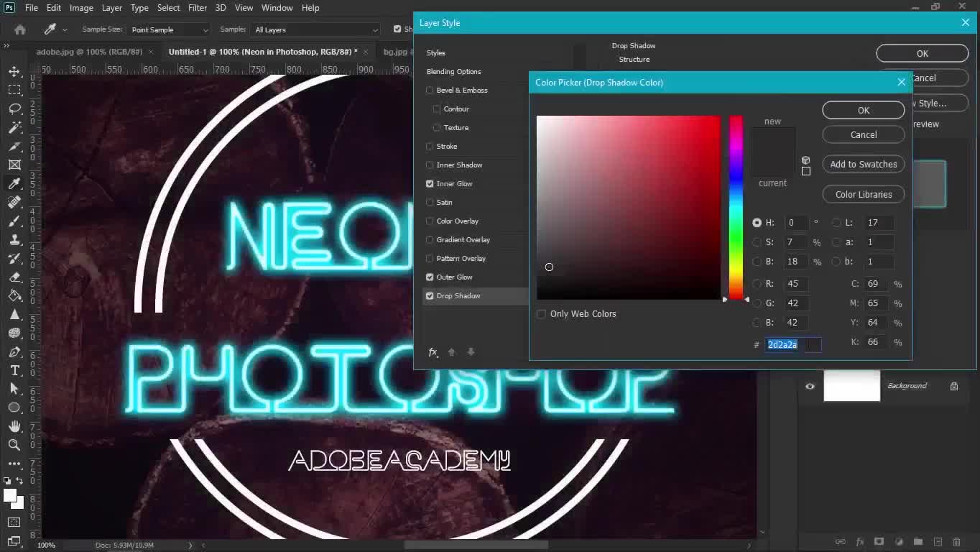Screen dimensions: 980x552
Task: Enable the Stroke effect checkbox
Action: tap(430, 147)
